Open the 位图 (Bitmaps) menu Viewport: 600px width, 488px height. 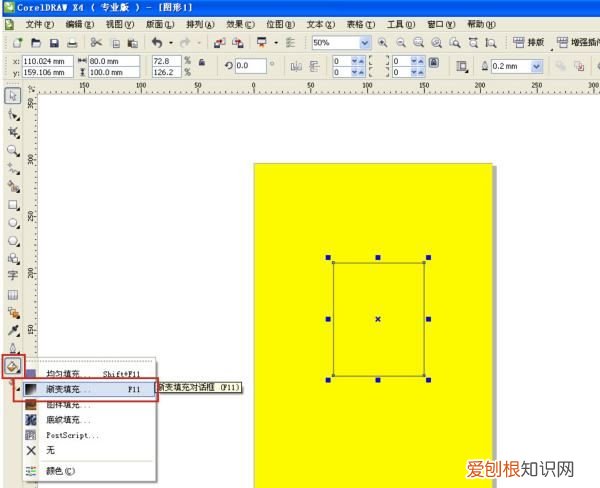pos(281,23)
